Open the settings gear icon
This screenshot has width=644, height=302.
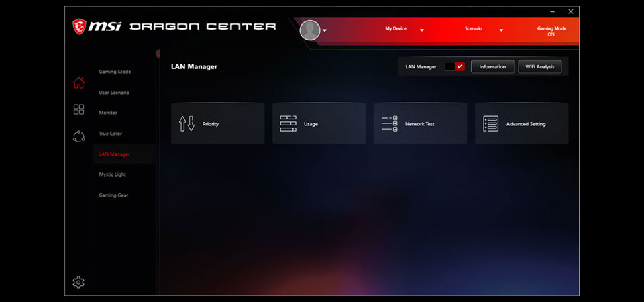(x=78, y=283)
